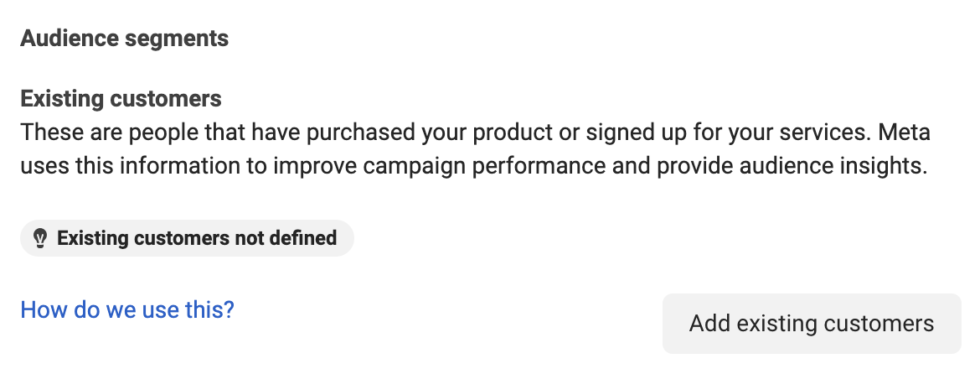Open the 'How do we use this?' link
Viewport: 980px width, 374px height.
(127, 309)
